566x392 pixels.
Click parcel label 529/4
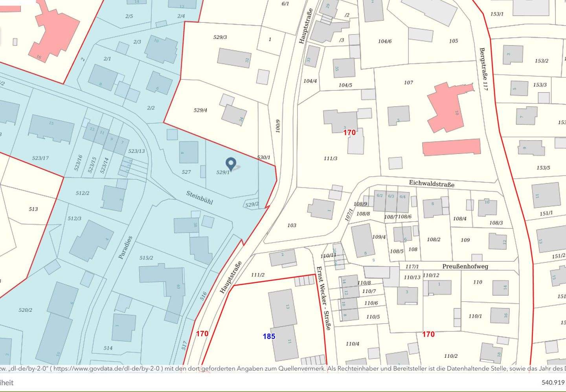(x=200, y=110)
